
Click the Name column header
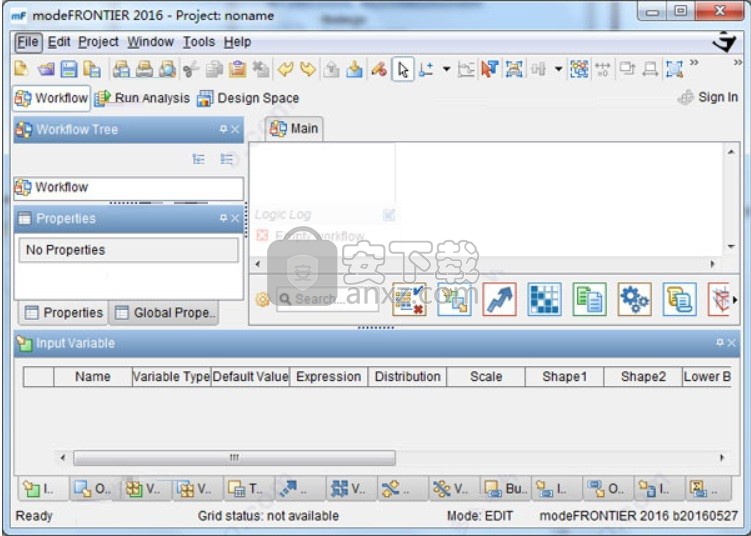92,376
